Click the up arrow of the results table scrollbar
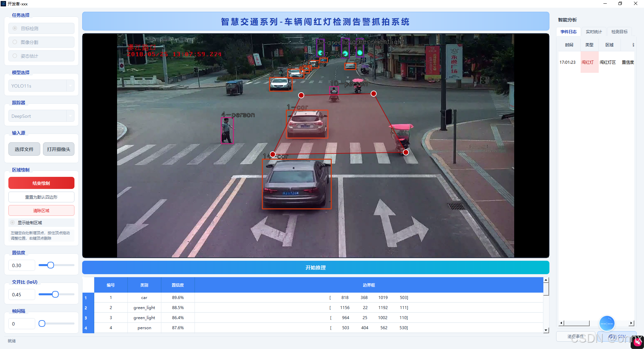Viewport: 644px width, 349px height. pyautogui.click(x=546, y=280)
